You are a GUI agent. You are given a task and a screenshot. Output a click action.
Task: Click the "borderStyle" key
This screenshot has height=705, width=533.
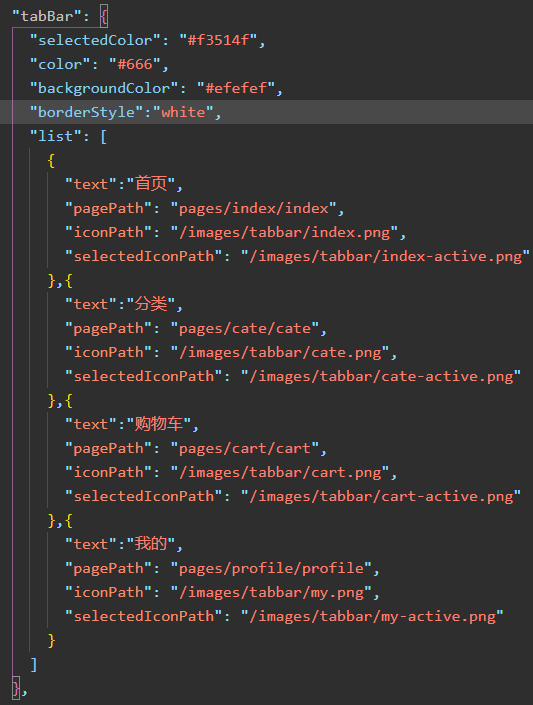(86, 112)
